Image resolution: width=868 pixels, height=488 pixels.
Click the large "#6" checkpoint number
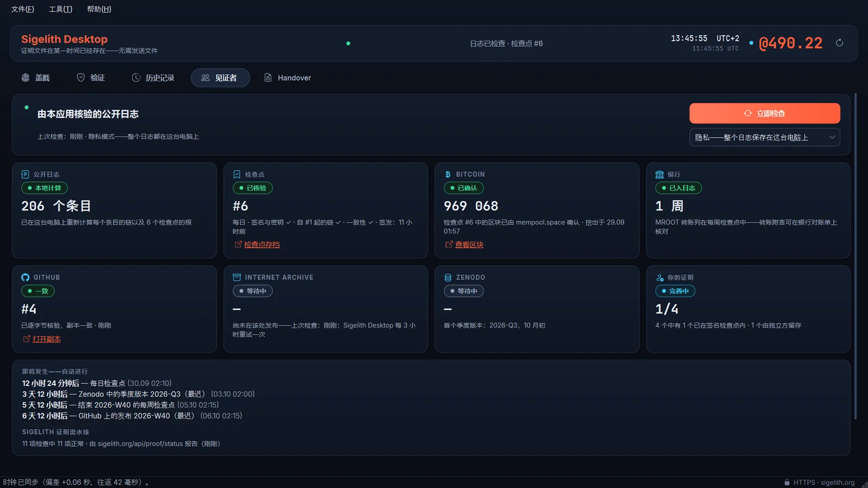[x=240, y=206]
